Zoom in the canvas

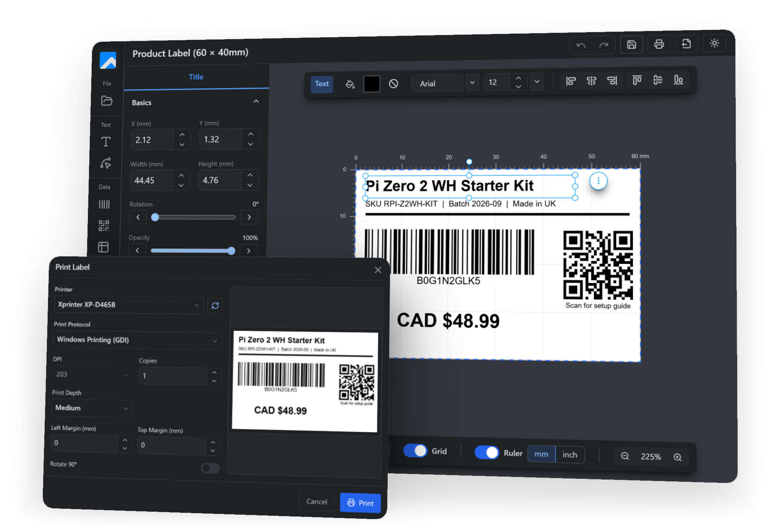click(x=678, y=457)
